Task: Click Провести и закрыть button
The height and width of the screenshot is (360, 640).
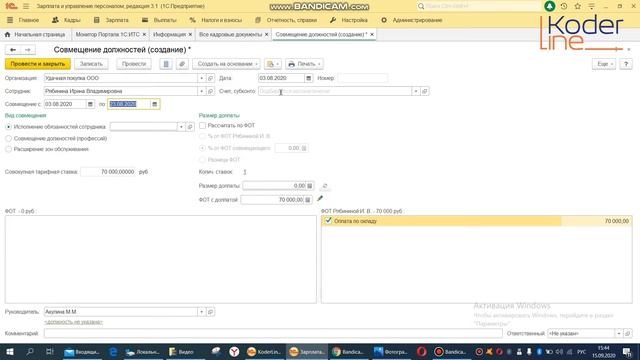Action: [38, 64]
